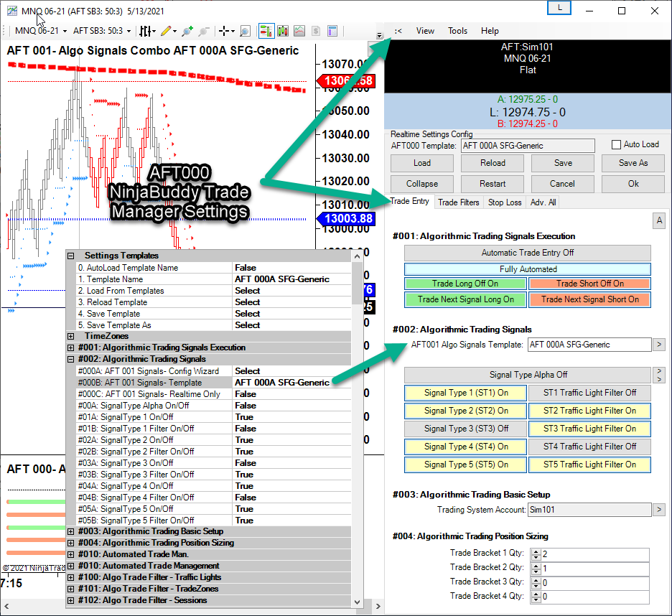The image size is (672, 616).
Task: Open the MNQ 06-21 instrument dropdown
Action: tap(41, 31)
